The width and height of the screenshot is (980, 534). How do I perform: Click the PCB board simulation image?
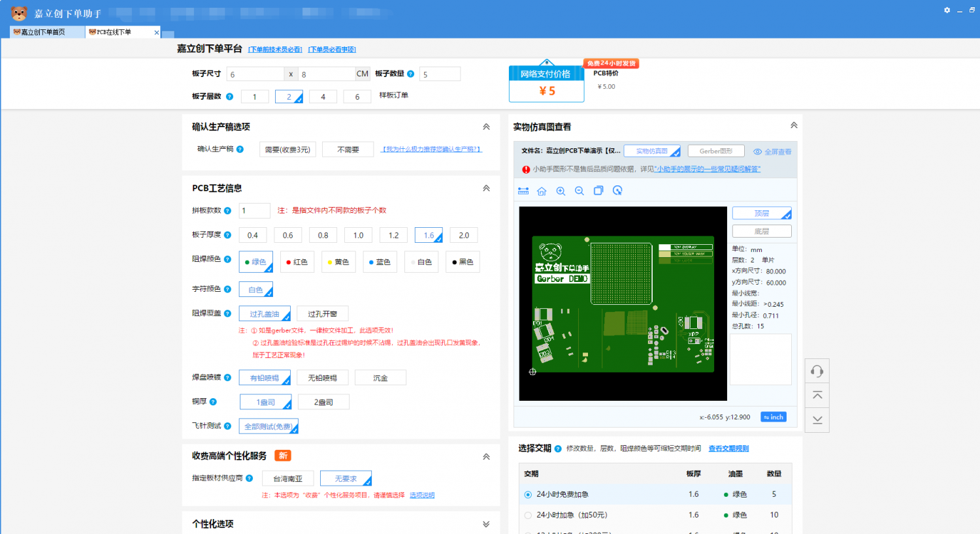623,304
